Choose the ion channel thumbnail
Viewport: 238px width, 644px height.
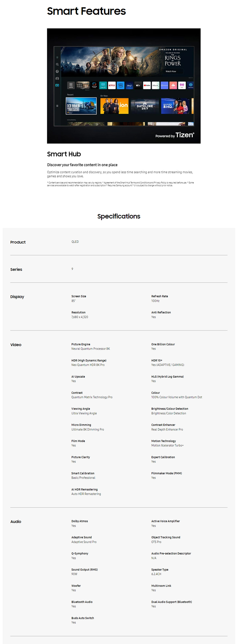click(114, 106)
